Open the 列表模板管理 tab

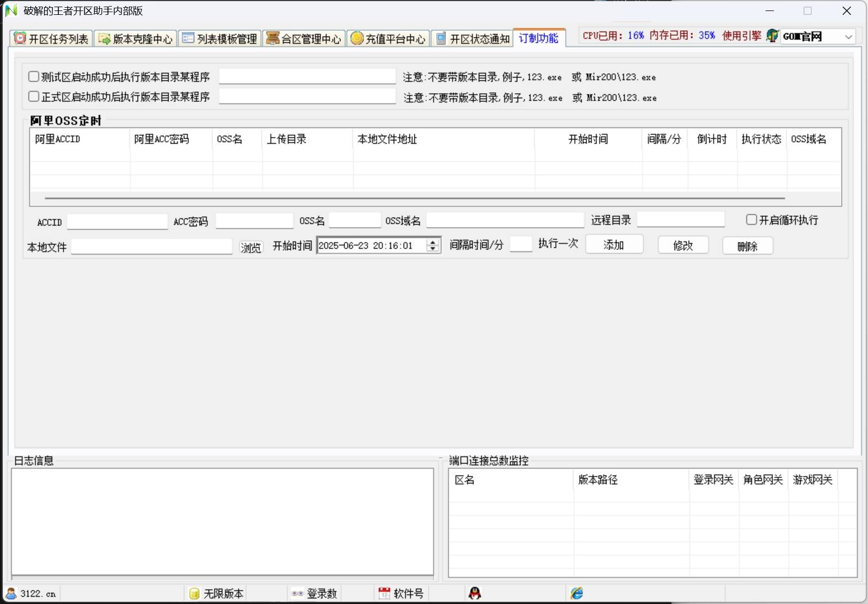tap(220, 39)
